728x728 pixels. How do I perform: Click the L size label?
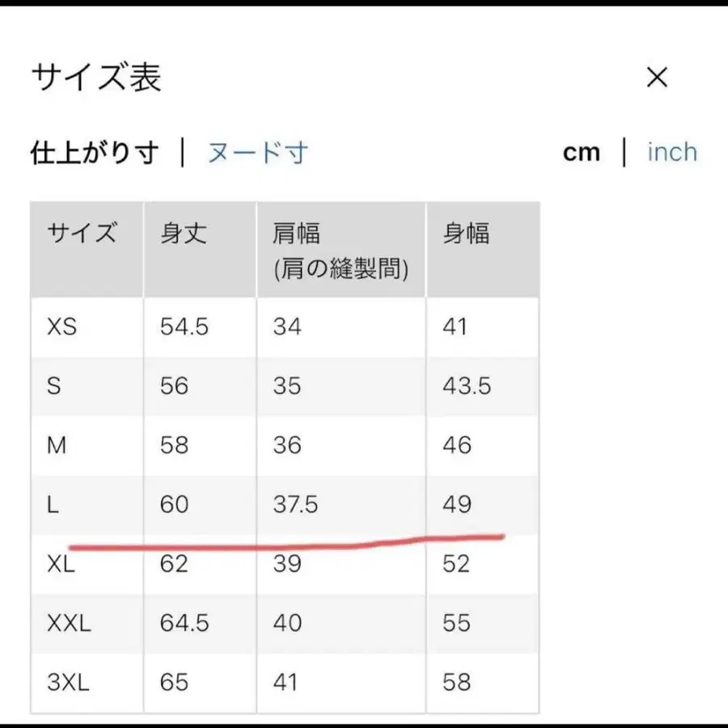click(x=52, y=504)
